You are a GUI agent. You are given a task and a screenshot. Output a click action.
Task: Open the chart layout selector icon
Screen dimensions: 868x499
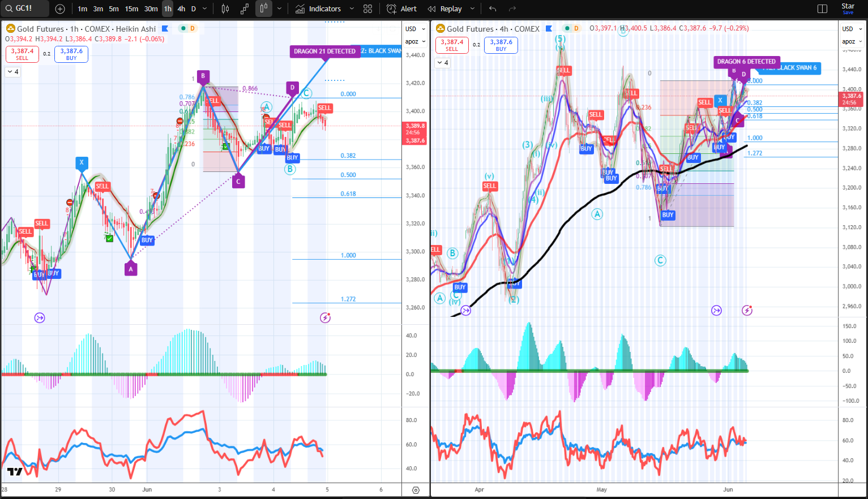coord(823,8)
